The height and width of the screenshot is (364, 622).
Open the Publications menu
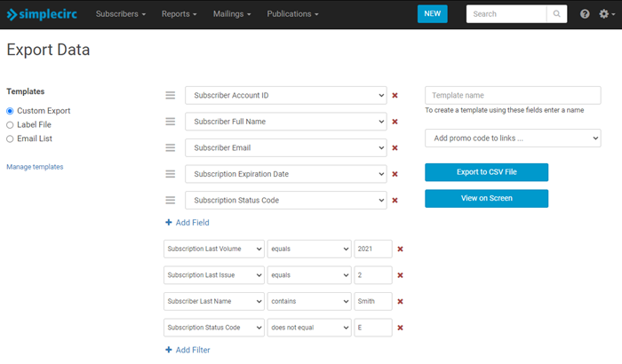point(292,14)
